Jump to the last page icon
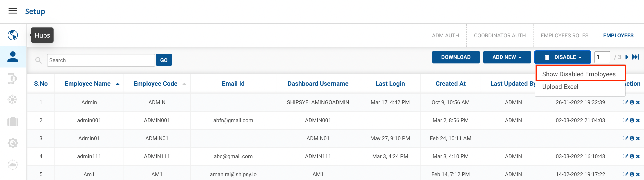Screen dimensions: 644x180 [x=635, y=57]
